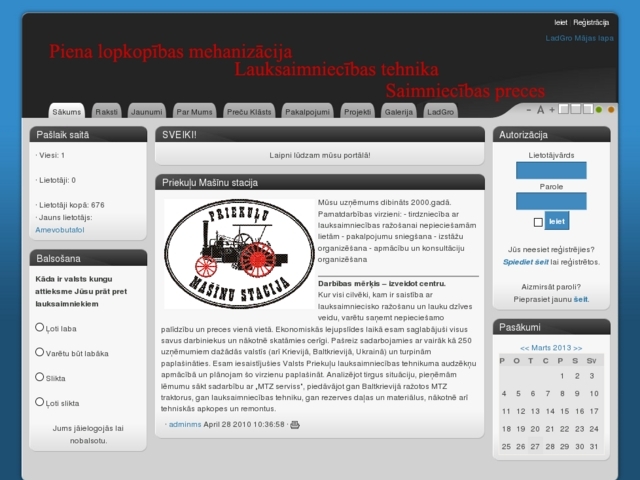Image resolution: width=640 pixels, height=480 pixels.
Task: Go to previous month in calendar
Action: pos(523,347)
